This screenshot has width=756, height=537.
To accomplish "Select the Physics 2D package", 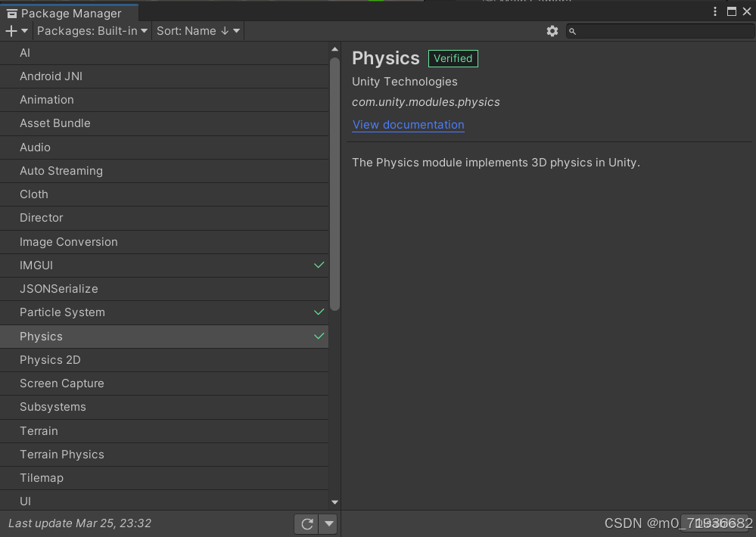I will [164, 360].
